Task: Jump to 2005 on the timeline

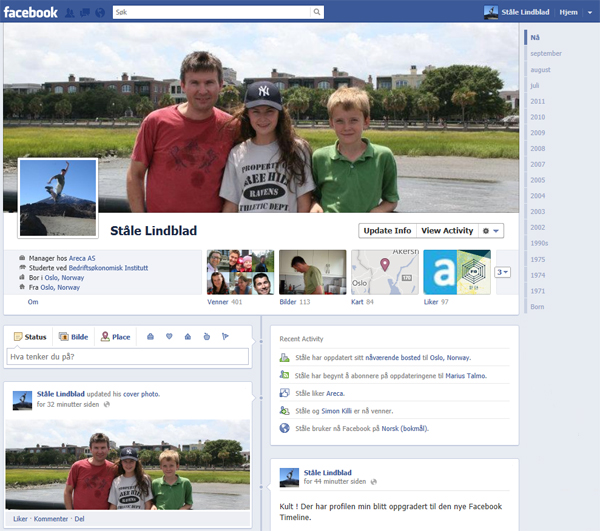Action: click(x=538, y=180)
